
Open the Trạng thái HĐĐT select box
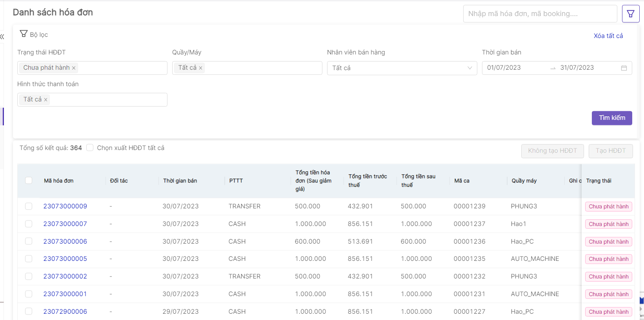122,68
